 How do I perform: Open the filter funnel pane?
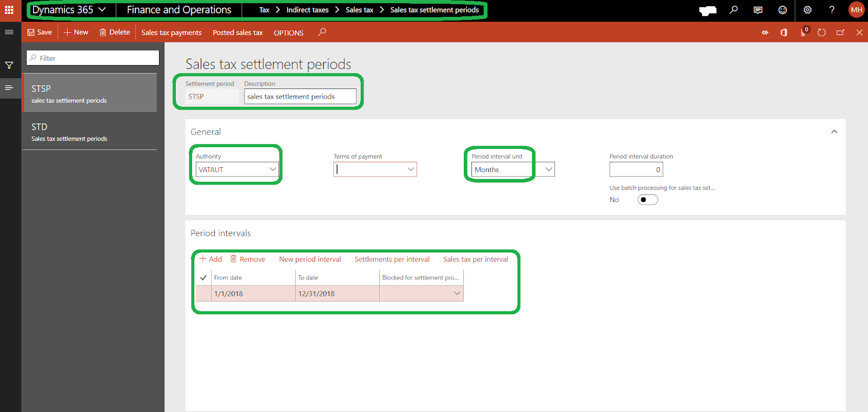click(x=9, y=65)
